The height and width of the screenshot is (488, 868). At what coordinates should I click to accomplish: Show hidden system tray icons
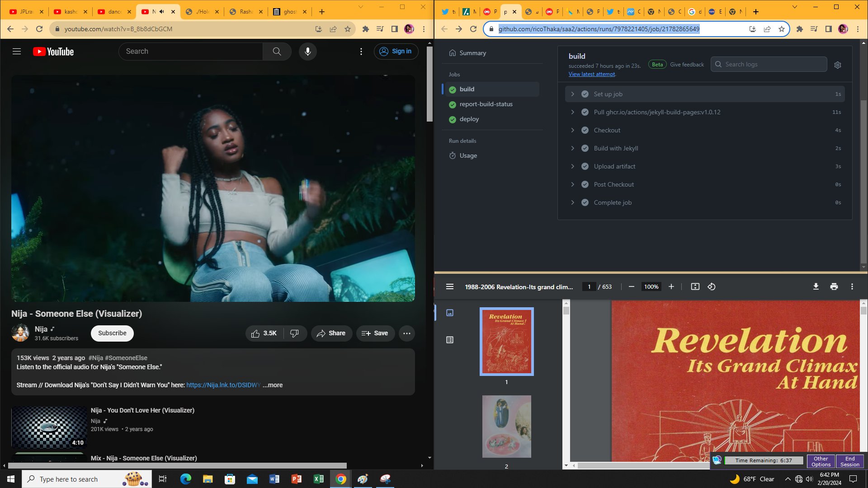pos(788,479)
